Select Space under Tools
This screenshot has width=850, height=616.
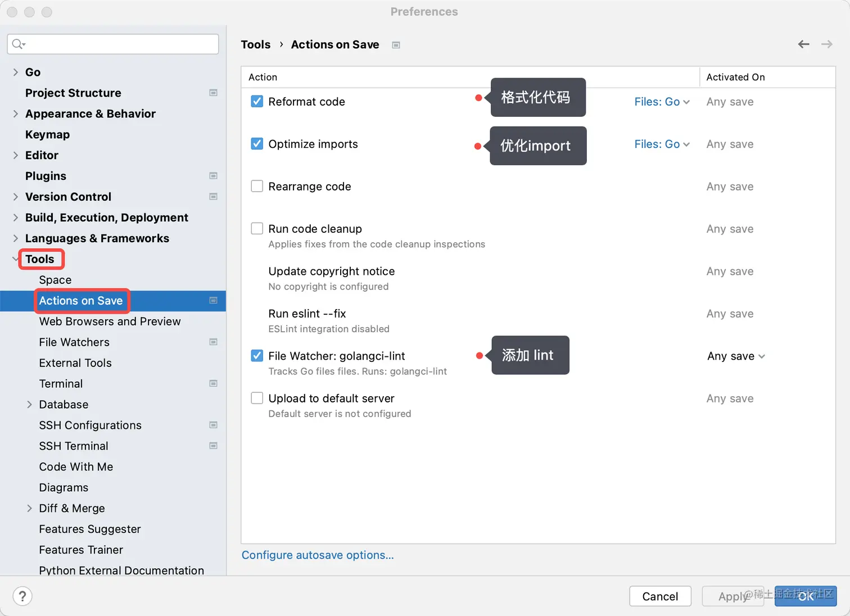pyautogui.click(x=55, y=280)
